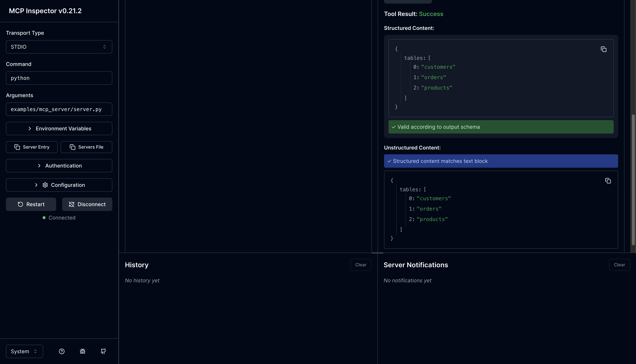This screenshot has height=364, width=636.
Task: Focus the Arguments input with server.py path
Action: click(59, 109)
